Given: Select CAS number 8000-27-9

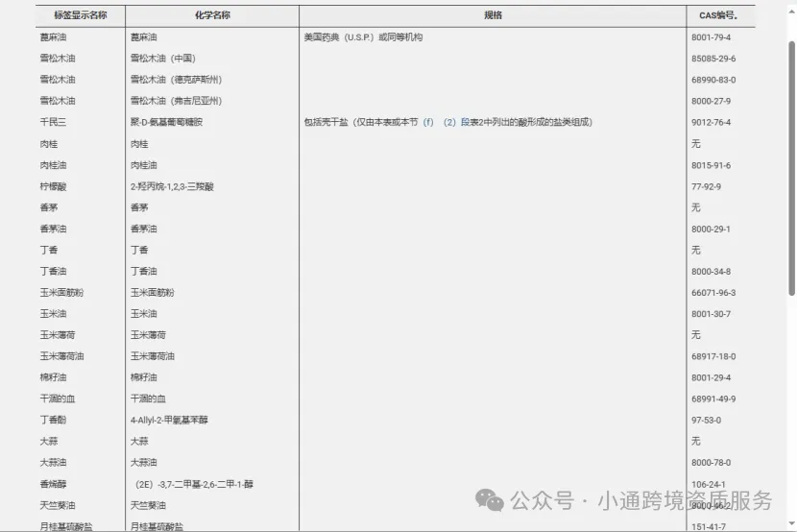Looking at the screenshot, I should (x=711, y=101).
